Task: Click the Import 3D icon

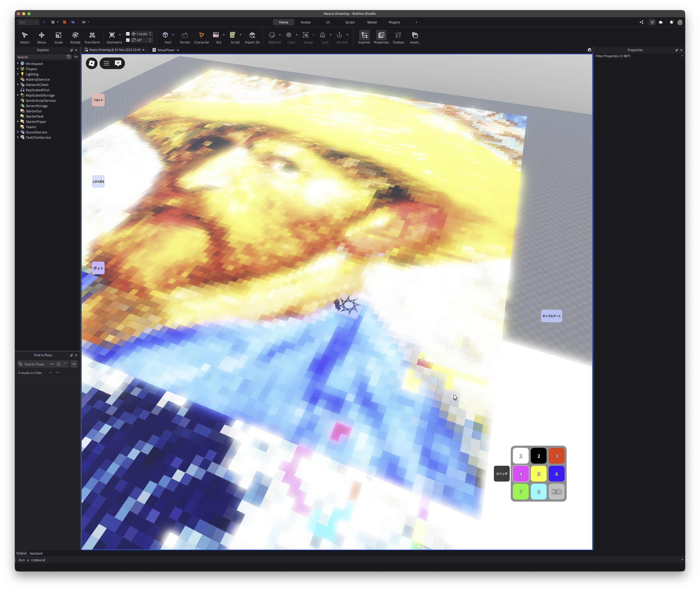Action: 252,35
